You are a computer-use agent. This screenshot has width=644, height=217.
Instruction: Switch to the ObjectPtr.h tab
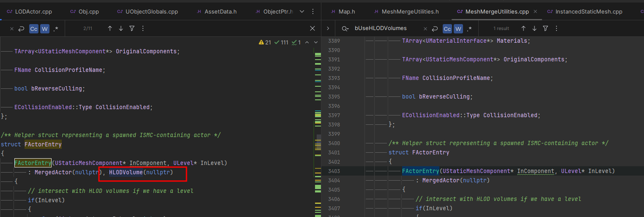[x=273, y=11]
